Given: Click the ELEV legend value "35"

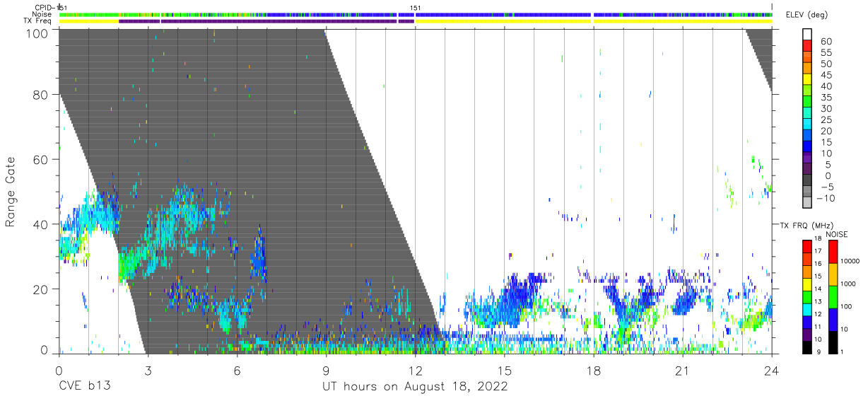Looking at the screenshot, I should [x=826, y=98].
